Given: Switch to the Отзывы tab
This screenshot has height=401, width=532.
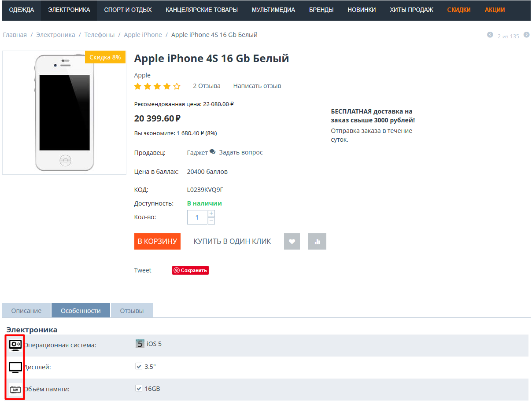Looking at the screenshot, I should click(x=132, y=310).
